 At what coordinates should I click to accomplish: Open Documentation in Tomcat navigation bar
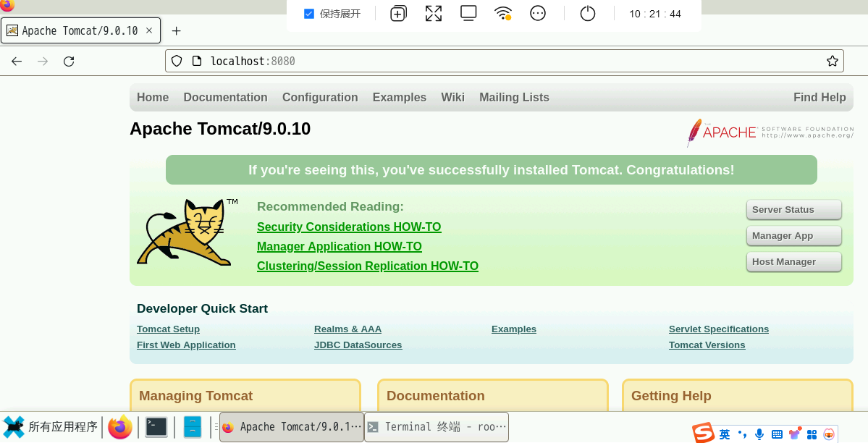225,98
